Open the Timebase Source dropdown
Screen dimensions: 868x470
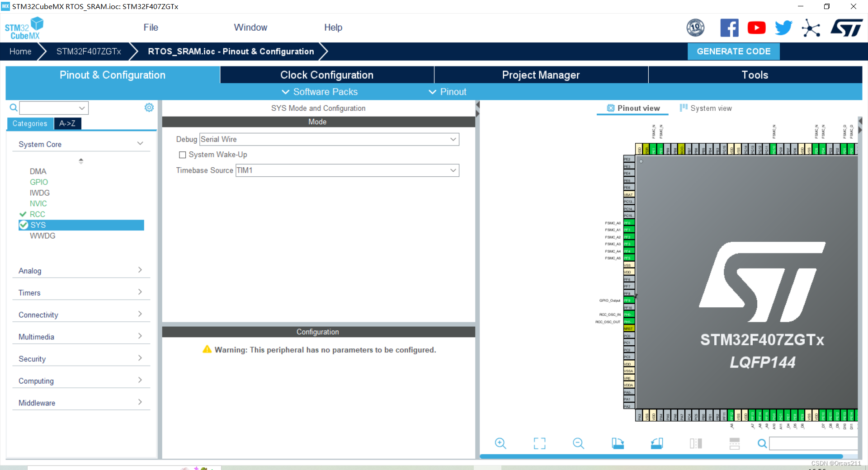pyautogui.click(x=453, y=170)
